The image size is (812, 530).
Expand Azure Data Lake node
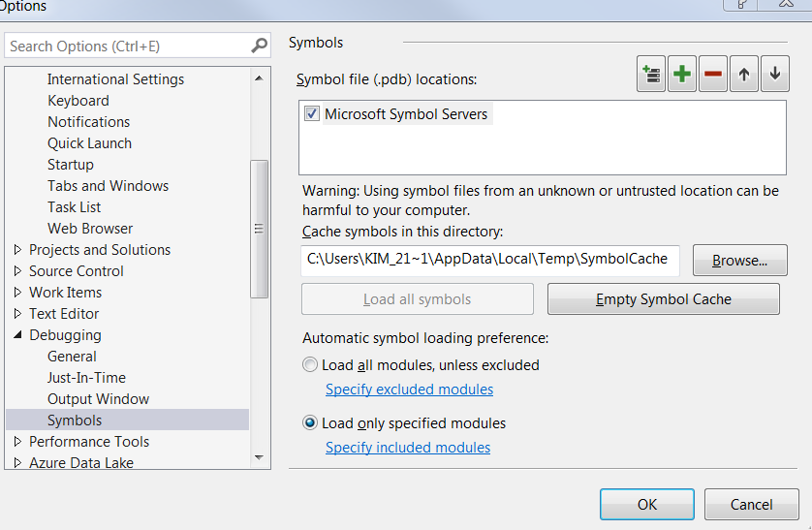(17, 462)
